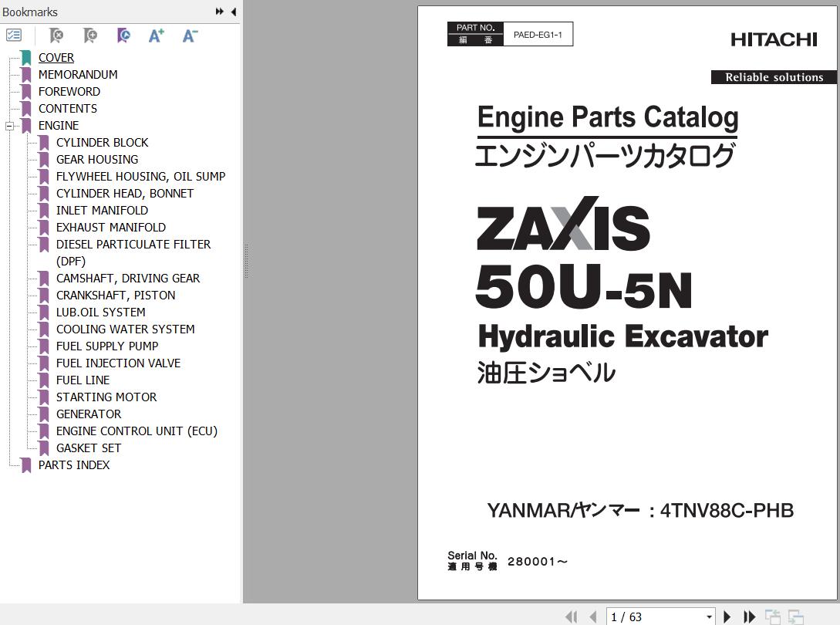840x625 pixels.
Task: Increase bookmark text size with A+ icon
Action: click(x=156, y=35)
